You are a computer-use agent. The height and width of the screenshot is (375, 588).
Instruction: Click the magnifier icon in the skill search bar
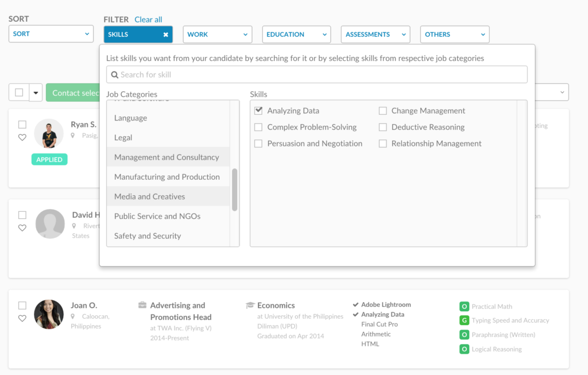[x=114, y=74]
